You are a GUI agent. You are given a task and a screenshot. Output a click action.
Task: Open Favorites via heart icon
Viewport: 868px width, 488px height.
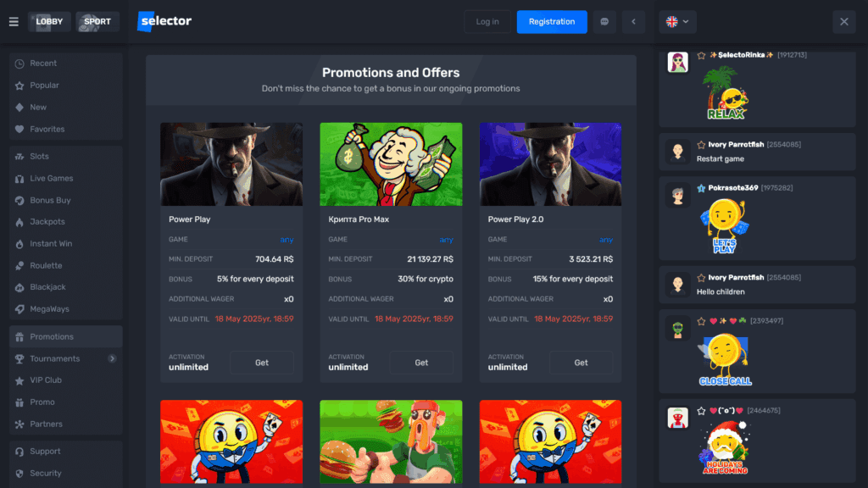[19, 129]
